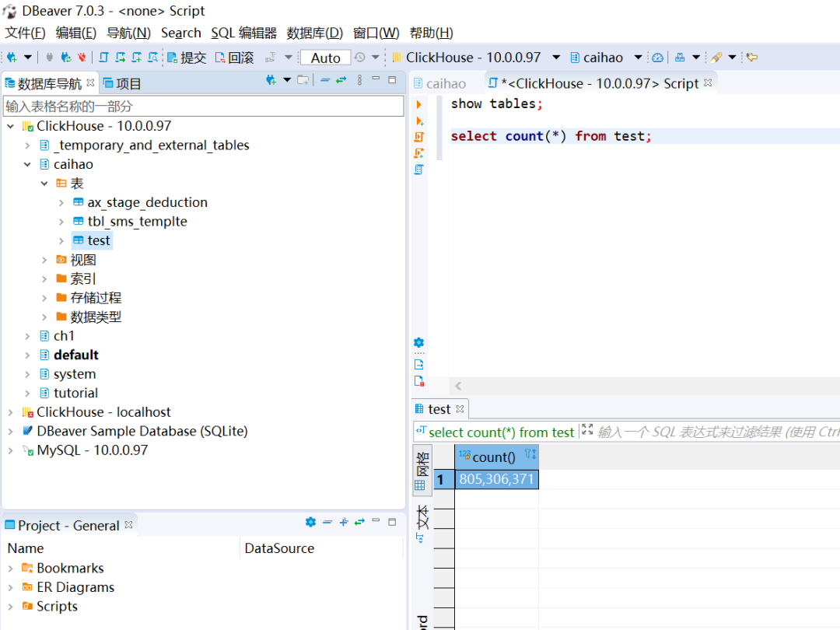Click Create new folder icon in navigator panel
Image resolution: width=840 pixels, height=630 pixels.
(x=304, y=80)
